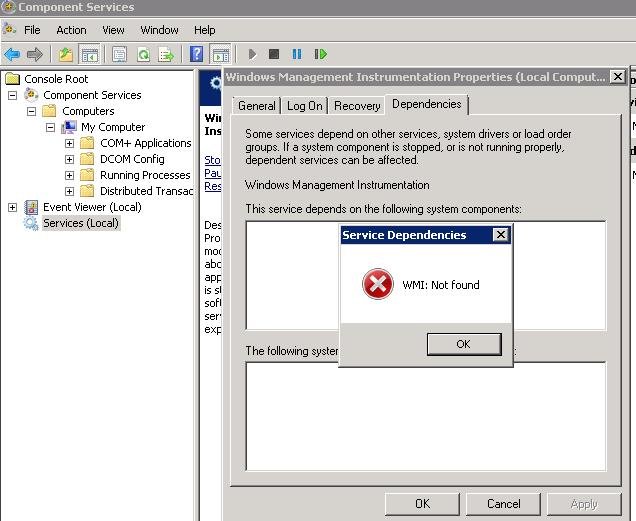The width and height of the screenshot is (636, 521).
Task: Click the Start Service play icon
Action: [252, 54]
